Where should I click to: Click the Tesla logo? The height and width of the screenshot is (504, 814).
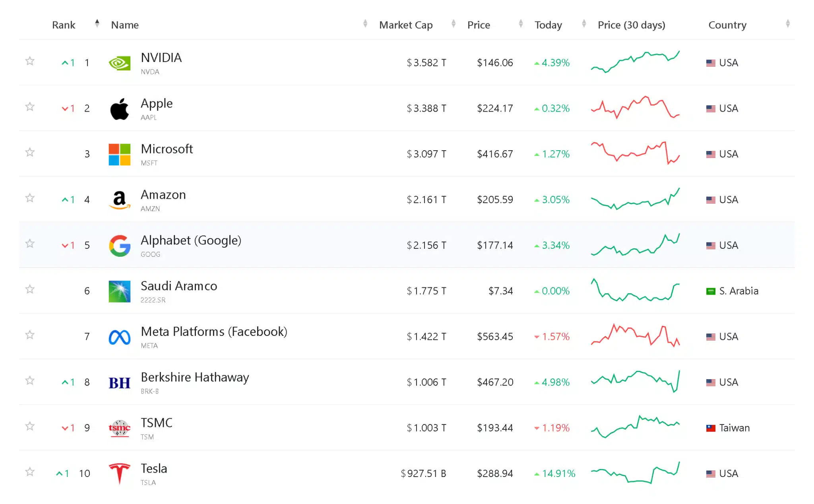(x=119, y=473)
